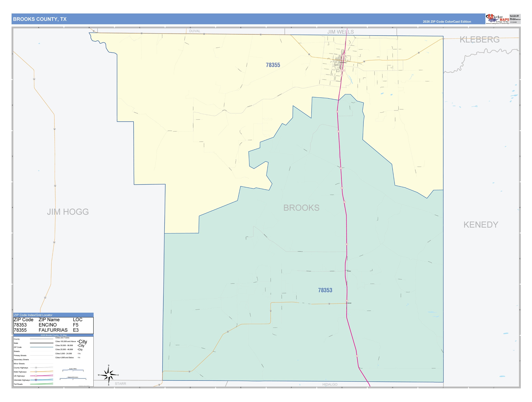The width and height of the screenshot is (532, 402).
Task: Click the Scale in Kilometers bar
Action: click(x=73, y=379)
